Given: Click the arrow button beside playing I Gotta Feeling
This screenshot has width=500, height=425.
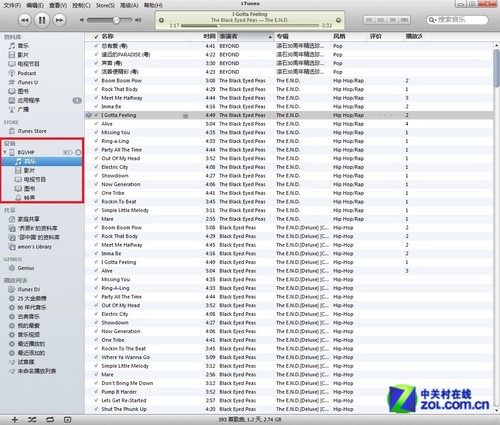Looking at the screenshot, I should (x=185, y=115).
